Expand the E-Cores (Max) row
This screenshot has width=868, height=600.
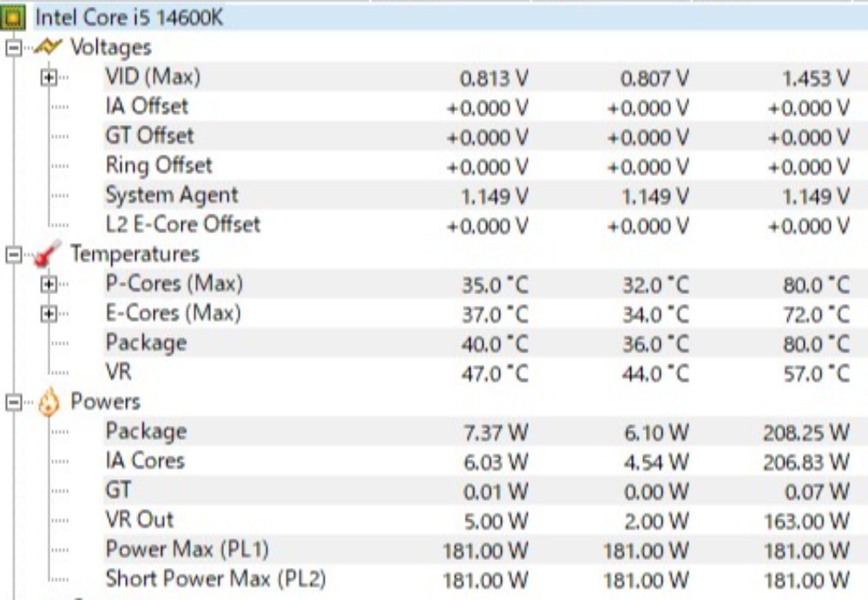point(49,314)
